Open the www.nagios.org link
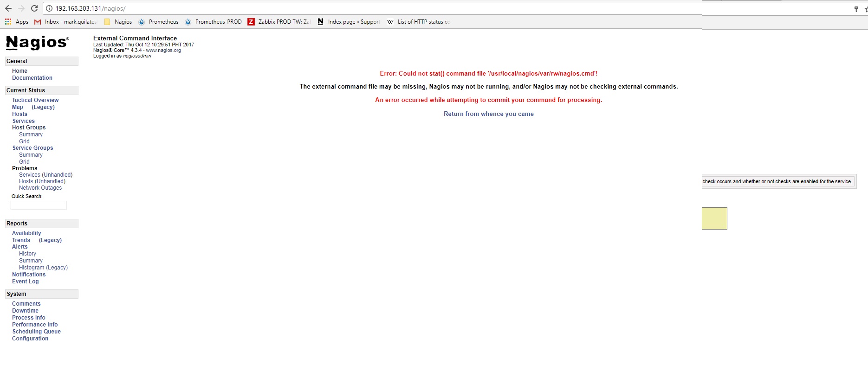This screenshot has height=384, width=868. [163, 51]
